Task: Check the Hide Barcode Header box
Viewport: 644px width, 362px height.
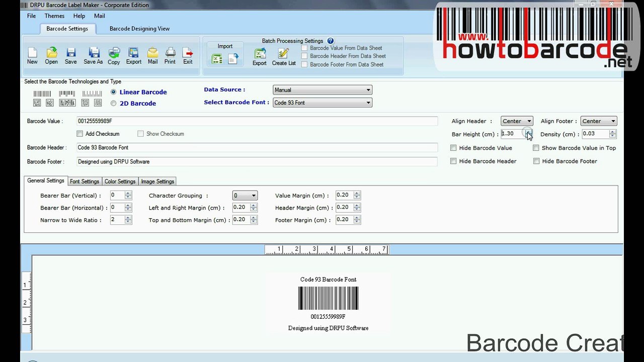Action: (453, 161)
